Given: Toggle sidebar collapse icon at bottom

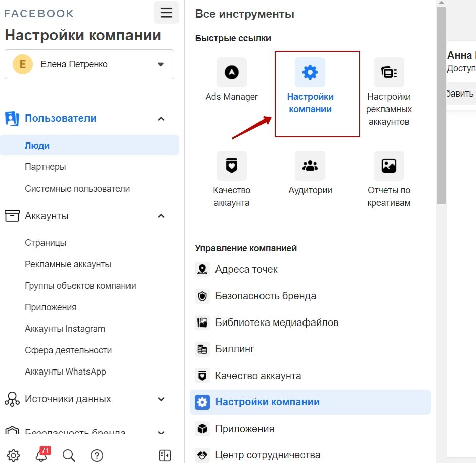Looking at the screenshot, I should point(165,455).
